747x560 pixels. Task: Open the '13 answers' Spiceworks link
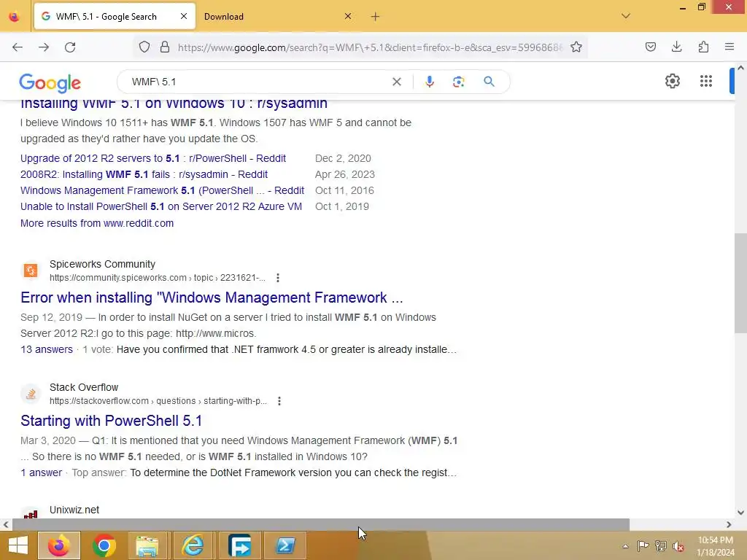47,349
